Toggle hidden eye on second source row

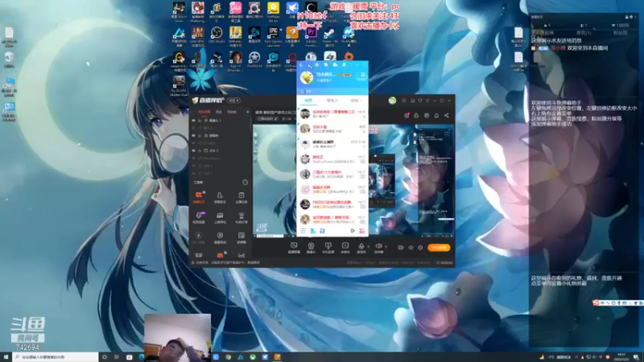(x=194, y=128)
